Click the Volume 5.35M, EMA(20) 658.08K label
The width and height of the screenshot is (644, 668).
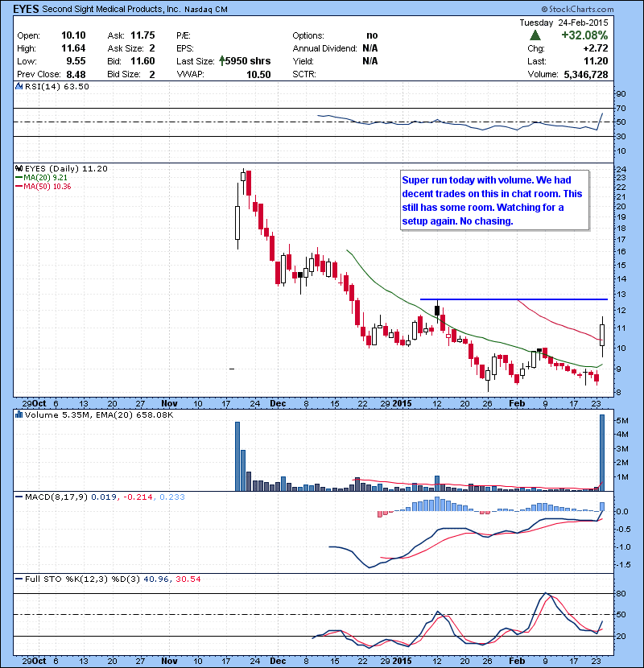(99, 414)
